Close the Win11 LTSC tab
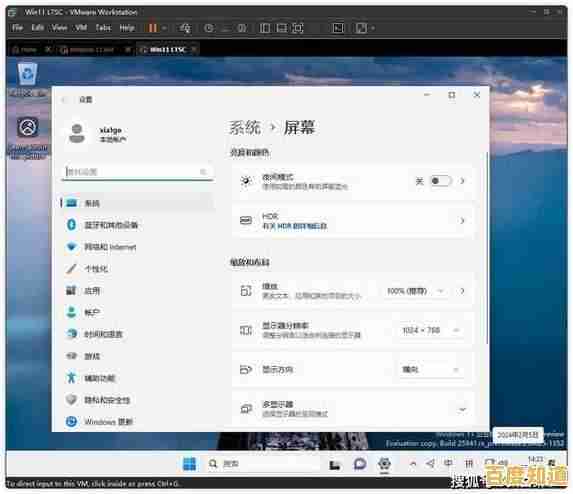Screen dimensions: 573x494 194,49
